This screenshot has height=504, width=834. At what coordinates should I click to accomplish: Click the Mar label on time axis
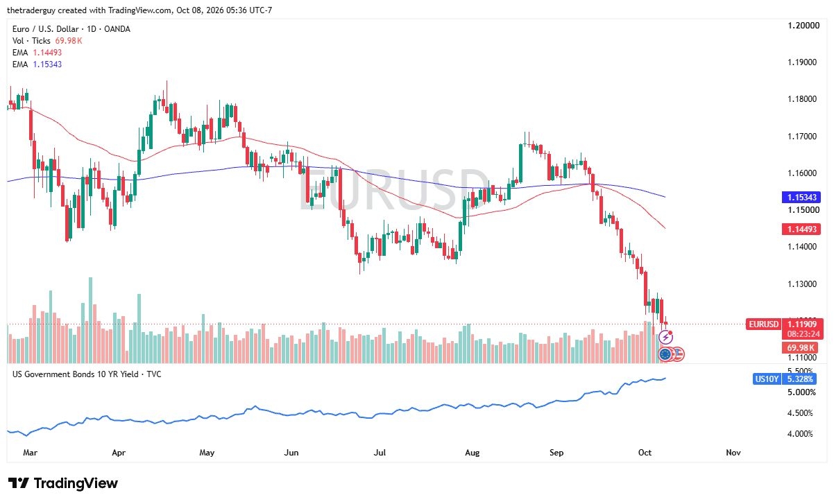(x=30, y=453)
